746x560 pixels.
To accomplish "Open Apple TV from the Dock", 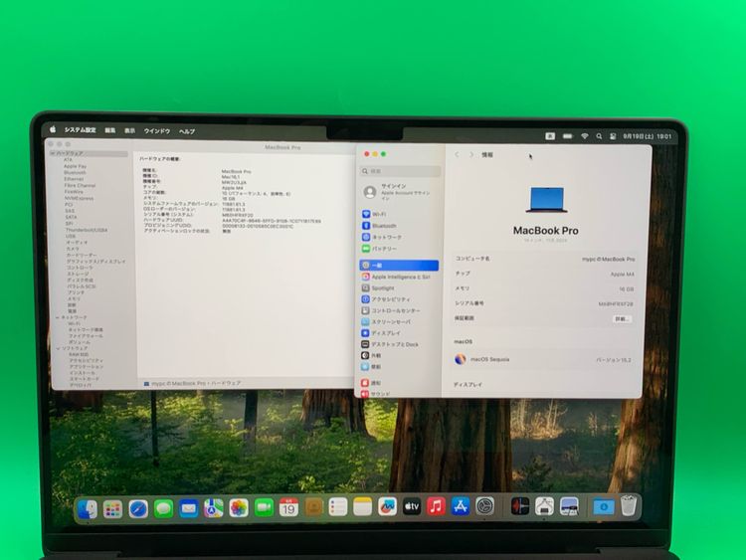I will pos(412,506).
